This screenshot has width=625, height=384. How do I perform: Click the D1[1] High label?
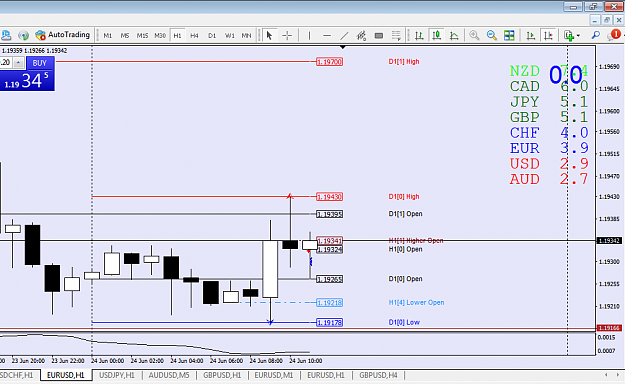pyautogui.click(x=404, y=62)
